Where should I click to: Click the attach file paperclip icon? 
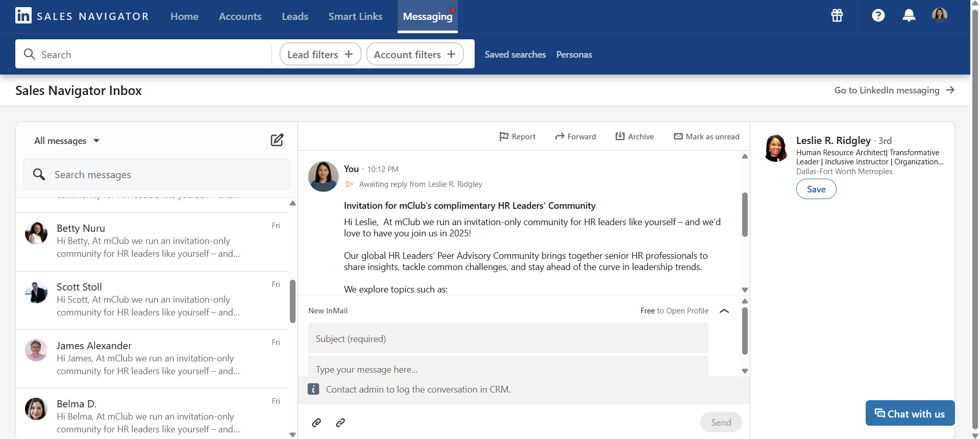pyautogui.click(x=316, y=422)
